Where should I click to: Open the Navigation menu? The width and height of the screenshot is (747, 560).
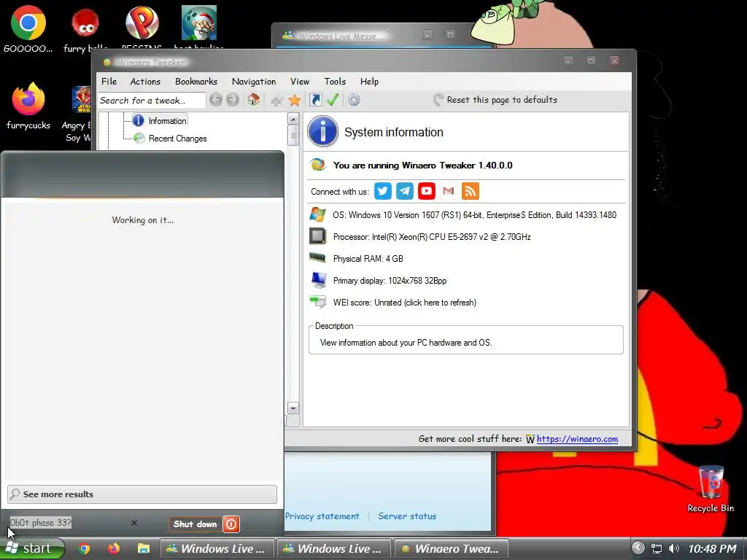(254, 82)
